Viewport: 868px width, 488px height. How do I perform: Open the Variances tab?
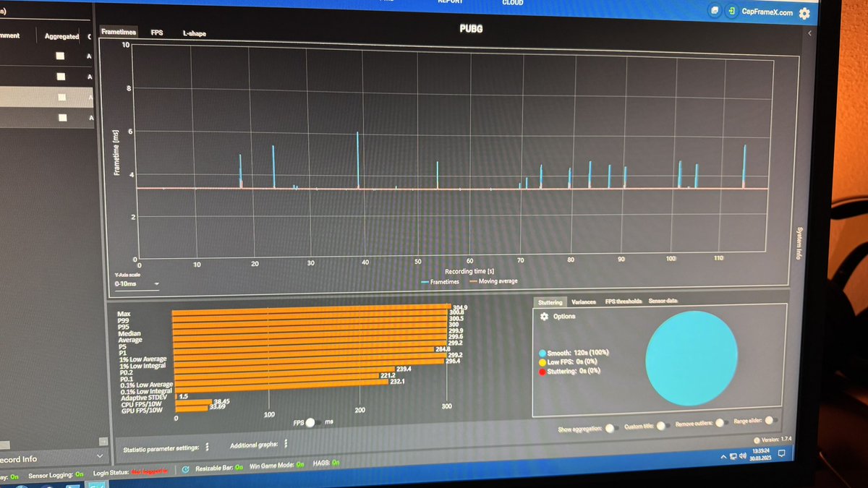pos(584,301)
